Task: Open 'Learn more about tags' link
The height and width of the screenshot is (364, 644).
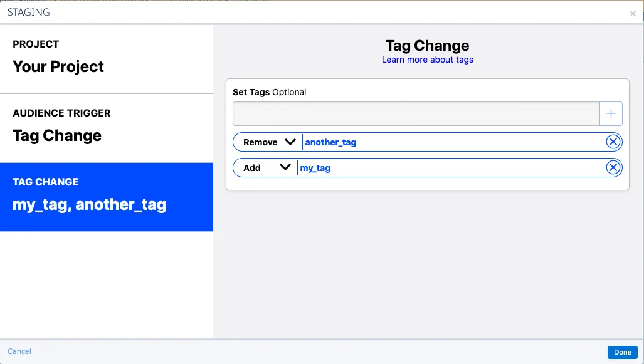Action: pyautogui.click(x=428, y=60)
